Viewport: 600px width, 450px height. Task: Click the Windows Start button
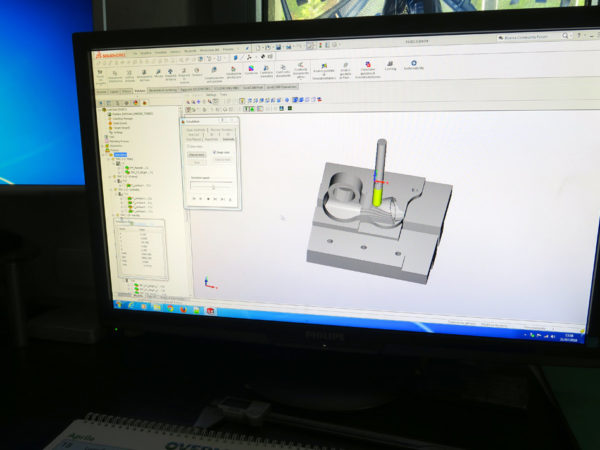(x=118, y=304)
